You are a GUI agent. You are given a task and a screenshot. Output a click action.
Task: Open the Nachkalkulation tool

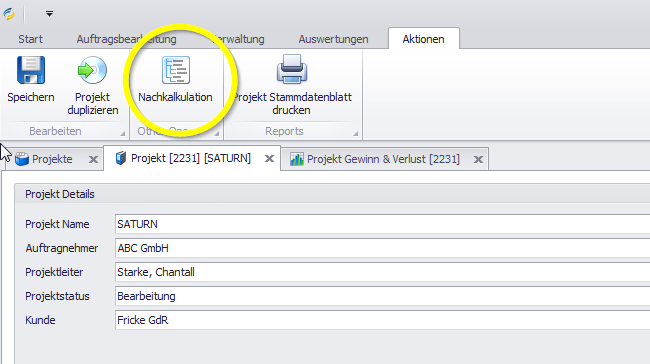tap(175, 80)
